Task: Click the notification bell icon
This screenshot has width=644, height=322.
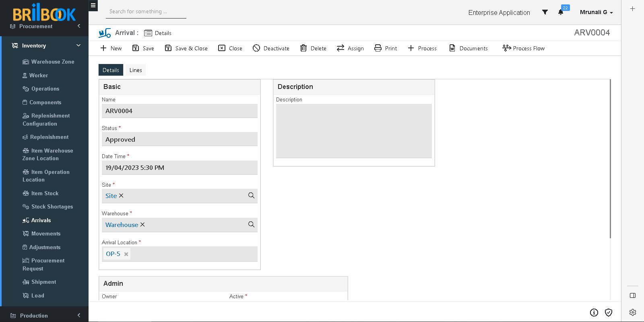Action: tap(561, 12)
